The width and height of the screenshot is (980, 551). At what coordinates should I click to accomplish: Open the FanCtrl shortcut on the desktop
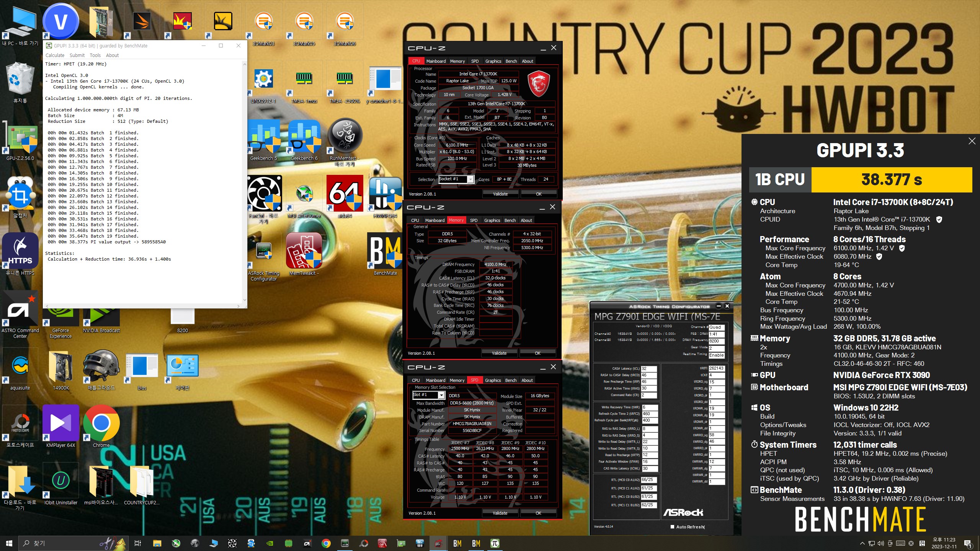(264, 200)
